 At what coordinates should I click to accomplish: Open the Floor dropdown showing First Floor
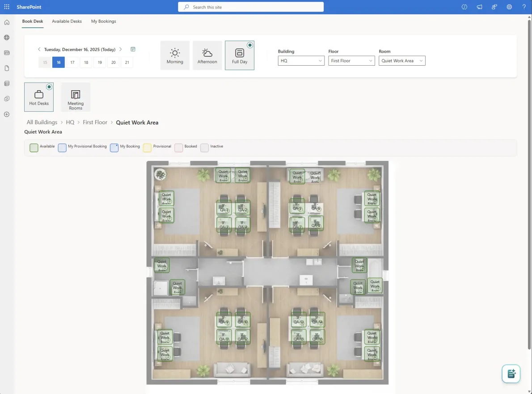click(x=351, y=60)
